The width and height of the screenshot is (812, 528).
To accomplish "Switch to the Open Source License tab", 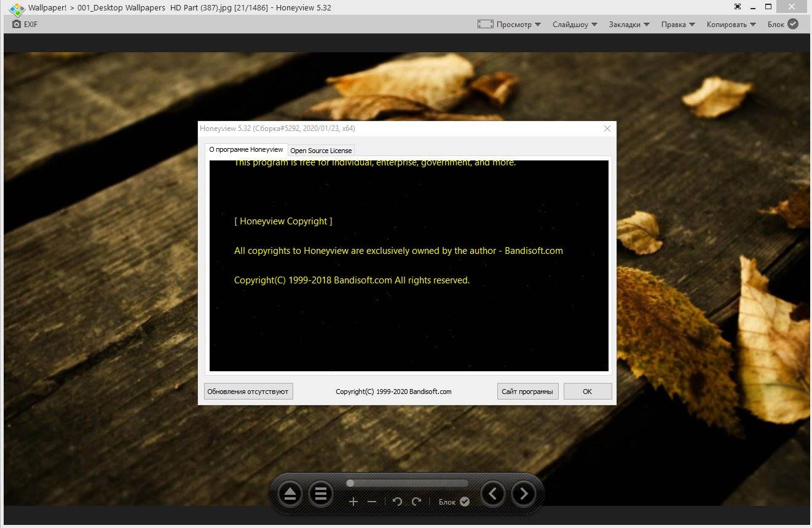I will pos(321,151).
